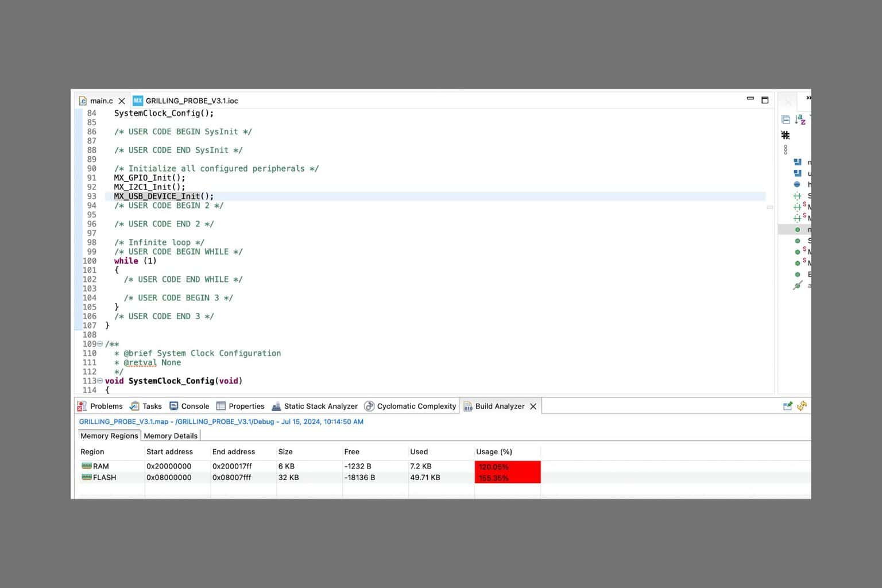Close the main.c editor tab
Viewport: 882px width, 588px height.
pos(122,101)
